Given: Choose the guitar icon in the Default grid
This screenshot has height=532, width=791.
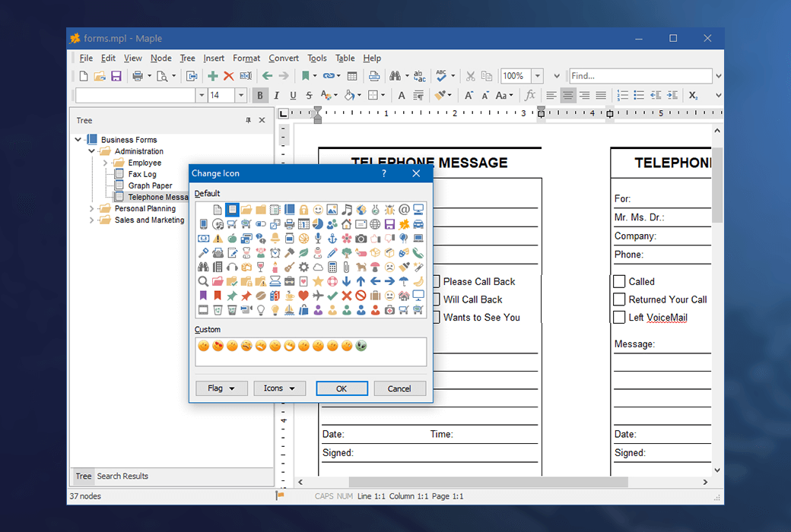Looking at the screenshot, I should point(290,268).
